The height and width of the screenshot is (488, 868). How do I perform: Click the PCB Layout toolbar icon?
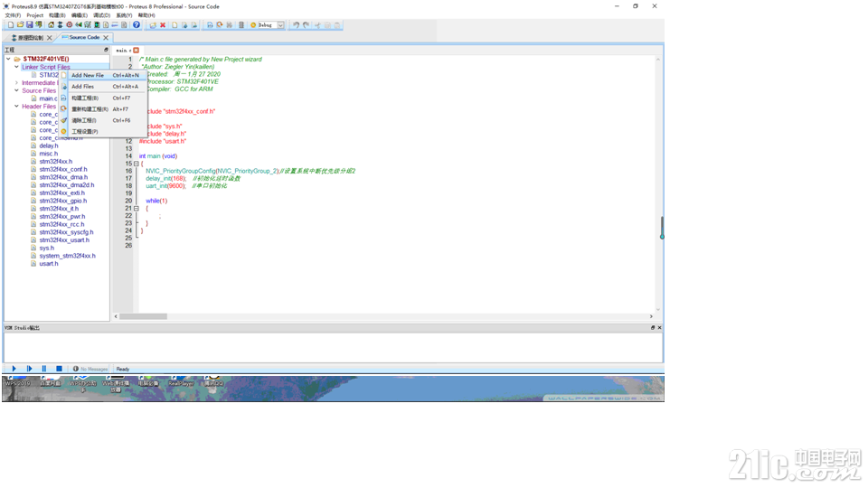pyautogui.click(x=60, y=25)
